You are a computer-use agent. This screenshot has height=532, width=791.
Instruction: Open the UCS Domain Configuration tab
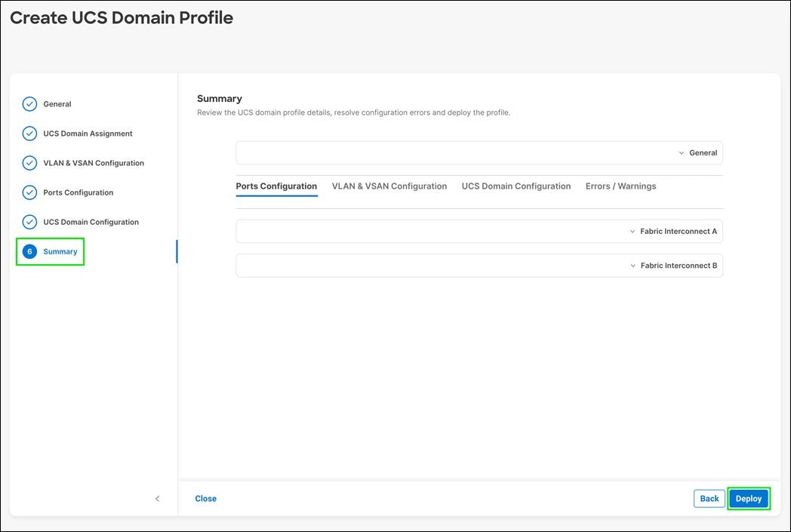point(516,186)
